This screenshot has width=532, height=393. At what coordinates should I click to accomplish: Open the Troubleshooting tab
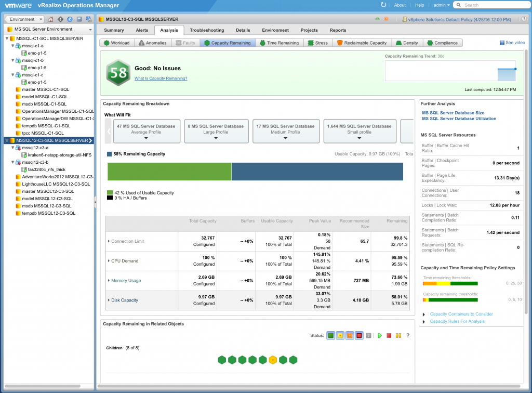point(207,30)
